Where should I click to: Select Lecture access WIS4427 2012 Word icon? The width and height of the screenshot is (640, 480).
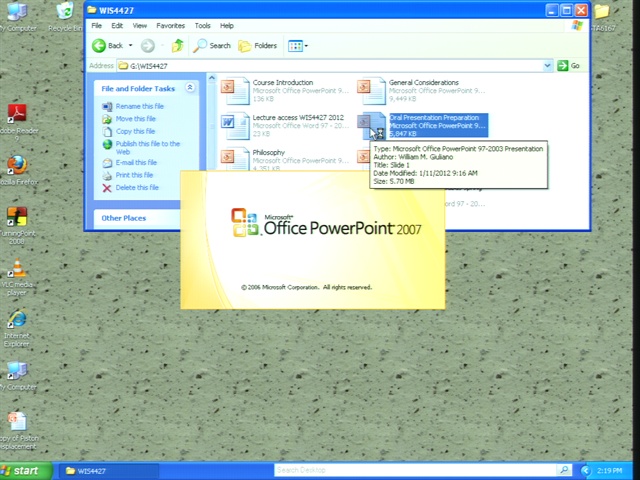(x=236, y=126)
